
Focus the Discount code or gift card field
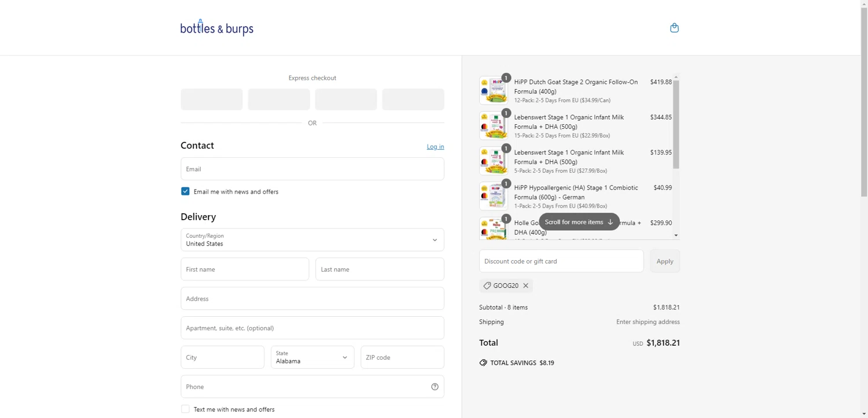point(561,261)
